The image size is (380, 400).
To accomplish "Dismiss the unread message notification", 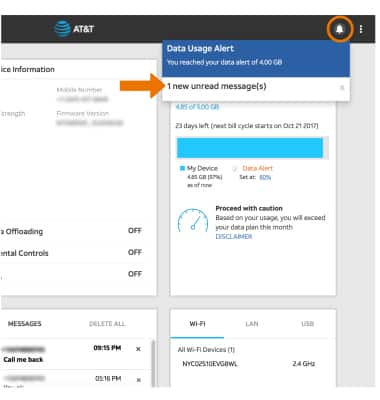I will tap(342, 88).
